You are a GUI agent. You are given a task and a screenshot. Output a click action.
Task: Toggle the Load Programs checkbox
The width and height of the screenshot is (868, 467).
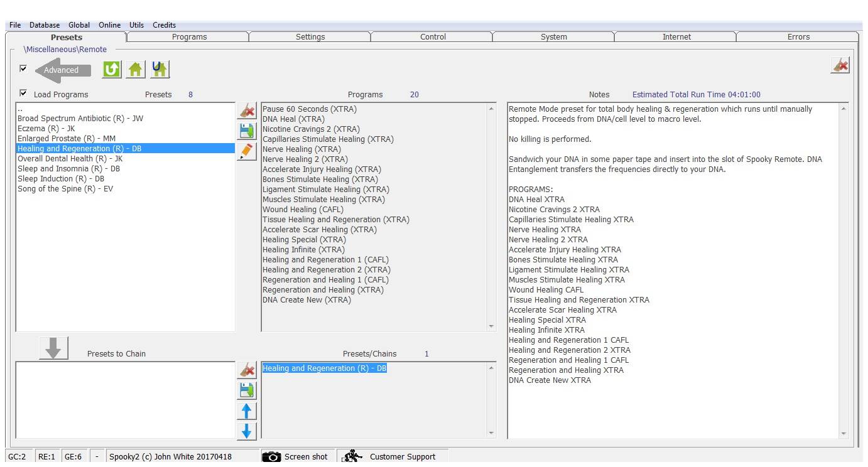point(24,94)
